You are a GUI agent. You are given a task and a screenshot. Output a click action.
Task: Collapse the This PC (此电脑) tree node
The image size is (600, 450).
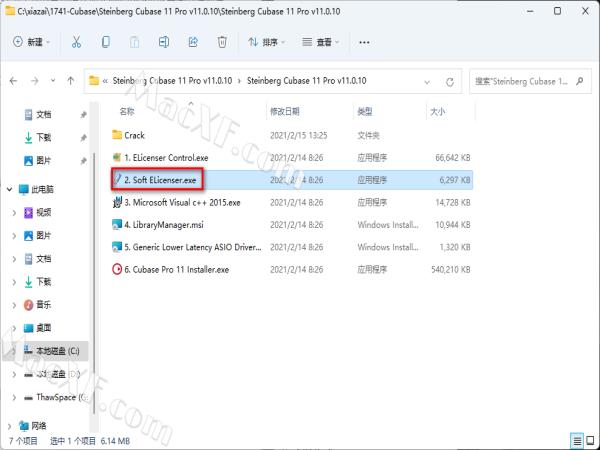(x=9, y=189)
